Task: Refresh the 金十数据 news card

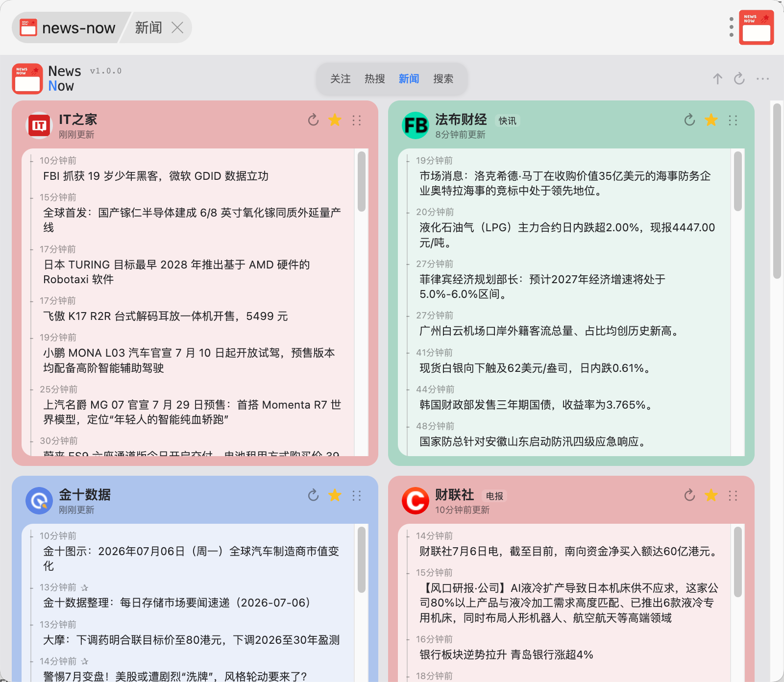Action: (x=314, y=495)
